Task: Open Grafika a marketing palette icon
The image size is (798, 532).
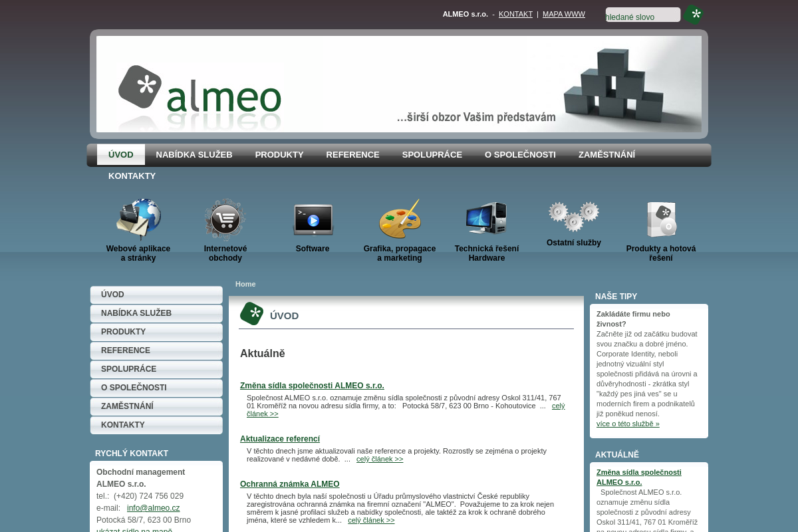Action: pyautogui.click(x=399, y=218)
